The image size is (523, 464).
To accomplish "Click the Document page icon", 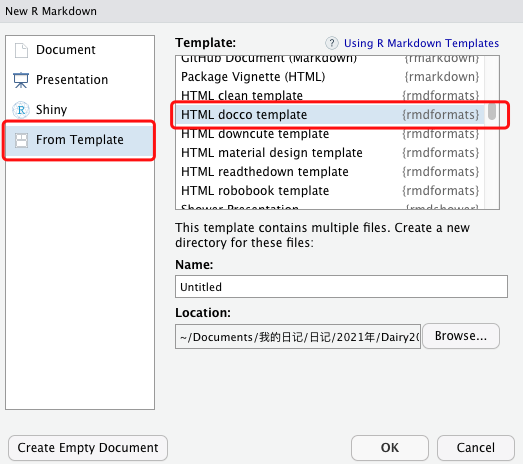I will point(21,50).
